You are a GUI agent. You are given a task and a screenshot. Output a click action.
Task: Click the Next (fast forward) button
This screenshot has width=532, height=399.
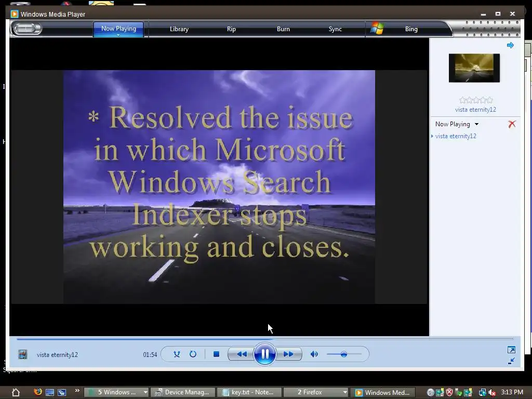(288, 354)
